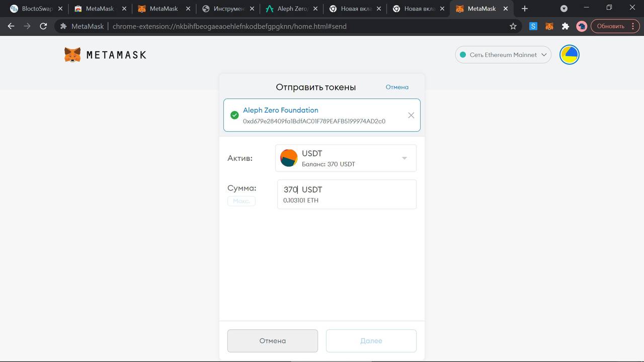The image size is (644, 362).
Task: Click the METAMASK wordmark text
Action: [116, 55]
